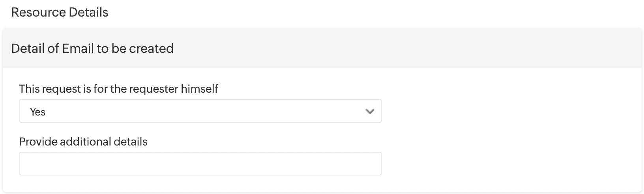Click the word 'himself' in the field label
Viewport: 644px width, 194px height.
coord(200,89)
